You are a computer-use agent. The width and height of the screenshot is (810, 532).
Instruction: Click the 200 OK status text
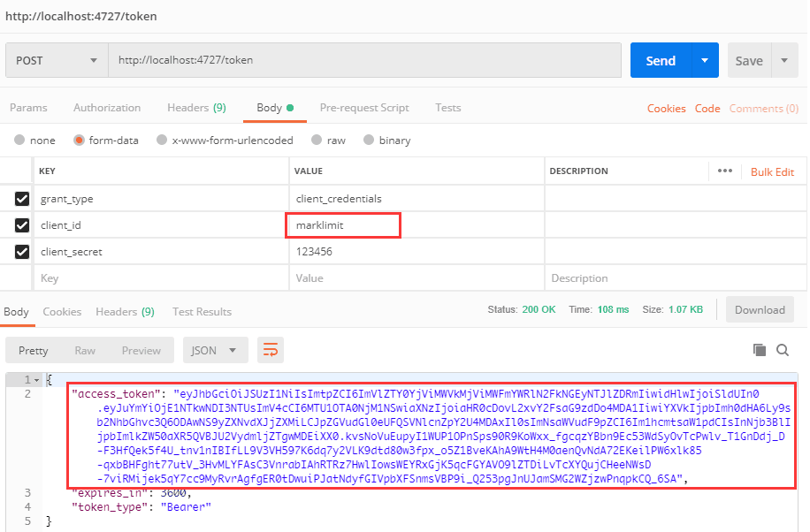(539, 309)
